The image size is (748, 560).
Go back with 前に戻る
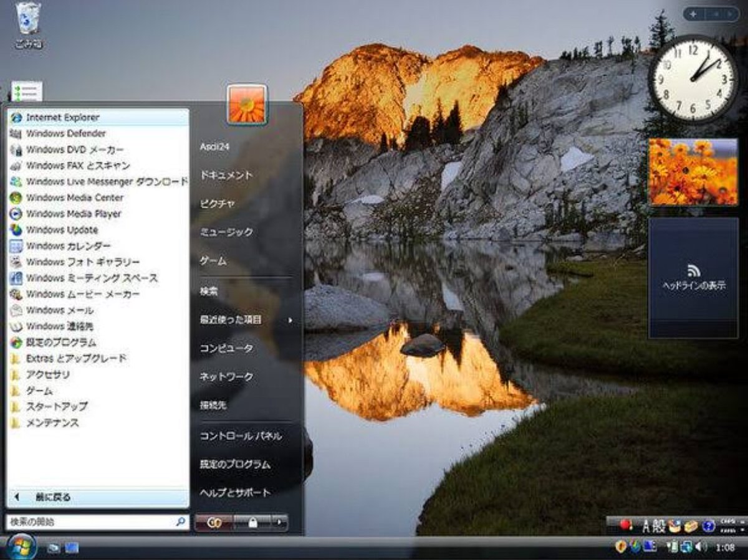(x=98, y=497)
